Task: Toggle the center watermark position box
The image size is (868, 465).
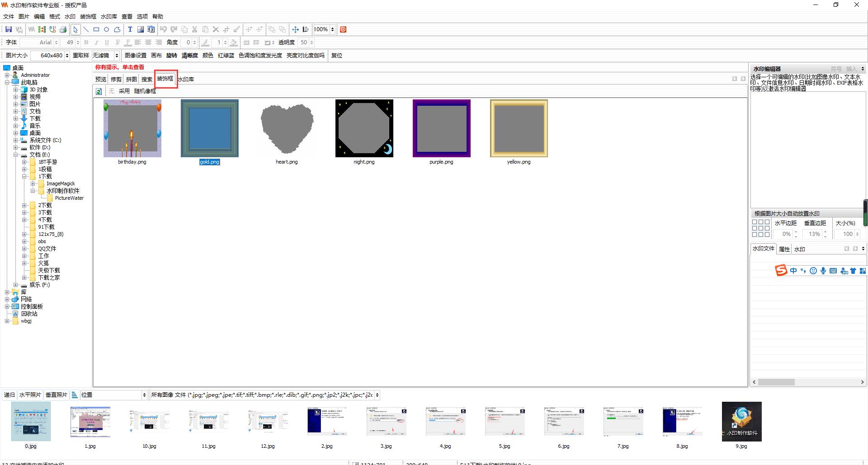Action: [x=761, y=228]
